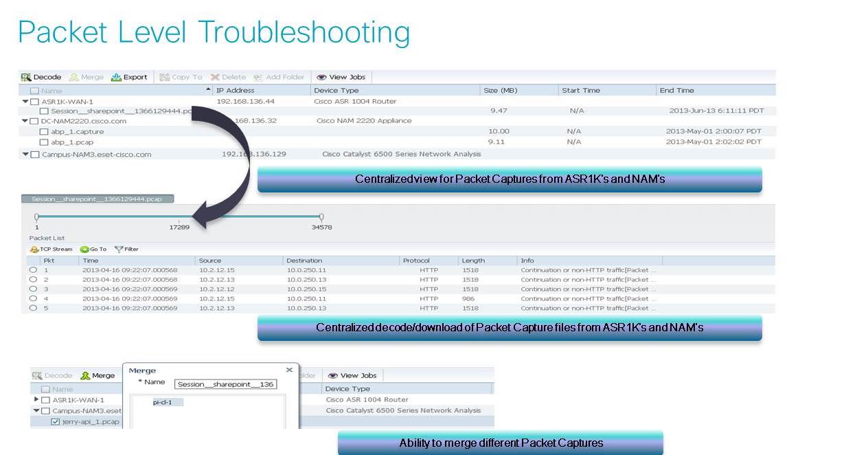Click the right packet range slider handle at 34578
868x455 pixels.
coord(321,217)
